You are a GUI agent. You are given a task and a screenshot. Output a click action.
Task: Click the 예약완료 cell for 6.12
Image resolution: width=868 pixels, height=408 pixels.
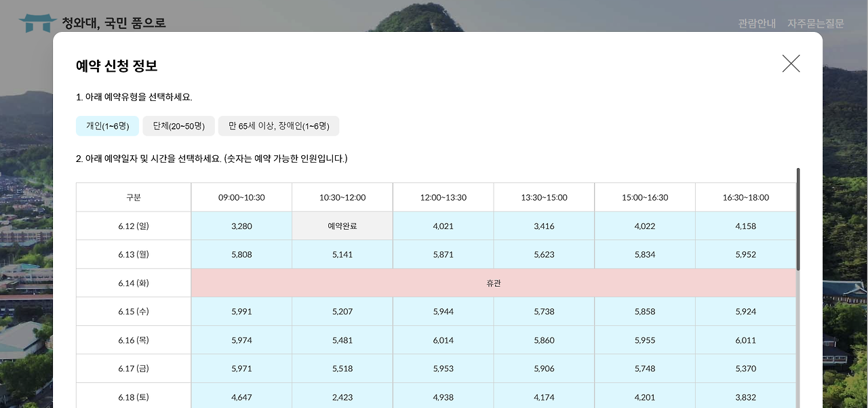pyautogui.click(x=342, y=226)
